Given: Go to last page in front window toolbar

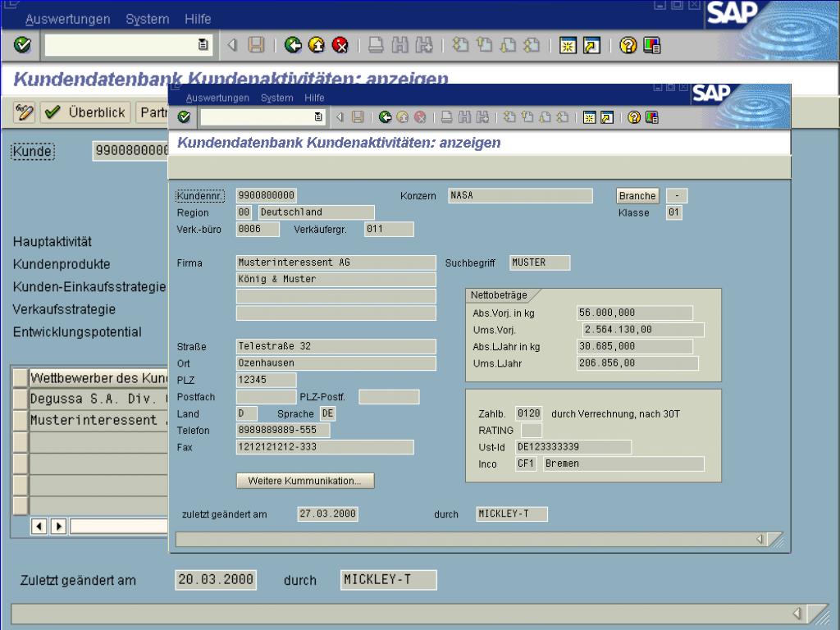Looking at the screenshot, I should (x=563, y=116).
